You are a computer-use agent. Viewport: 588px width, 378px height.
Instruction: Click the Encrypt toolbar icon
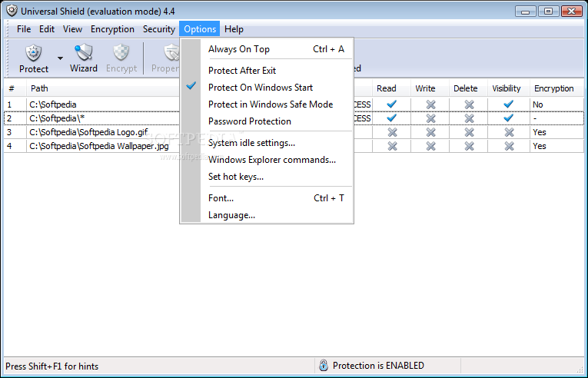pyautogui.click(x=121, y=52)
